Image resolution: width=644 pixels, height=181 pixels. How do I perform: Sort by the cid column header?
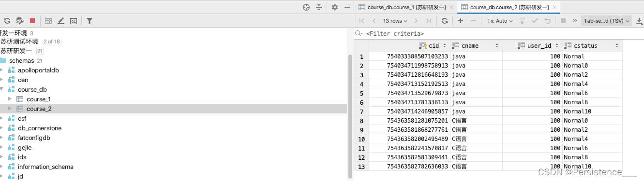pyautogui.click(x=409, y=46)
